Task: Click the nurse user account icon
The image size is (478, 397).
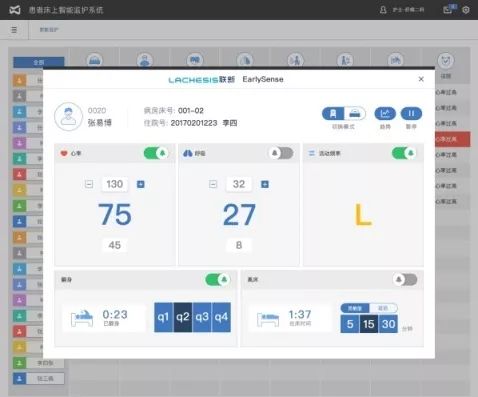Action: [x=383, y=10]
